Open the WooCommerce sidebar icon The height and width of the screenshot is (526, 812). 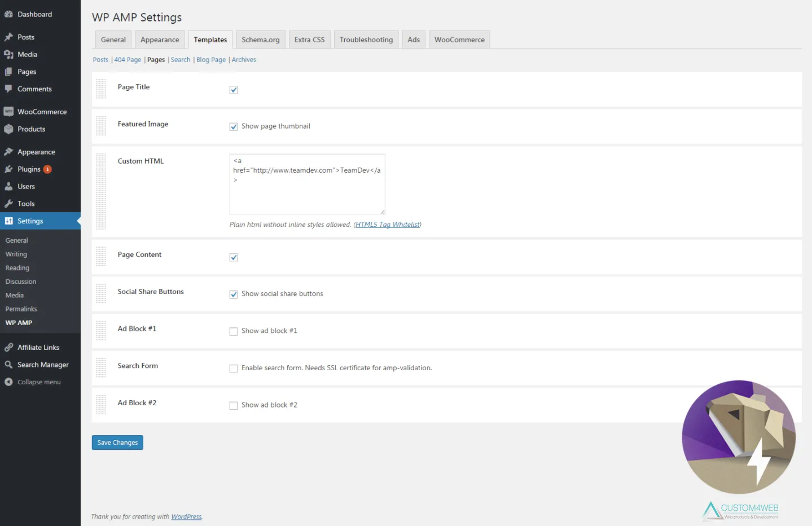8,111
